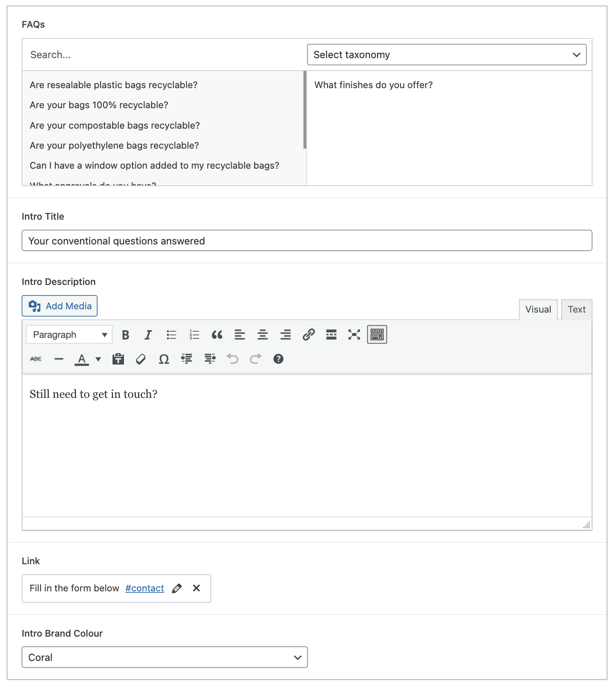Select 'Are your polyethylene bags recyclable?'
The image size is (616, 690).
(114, 145)
